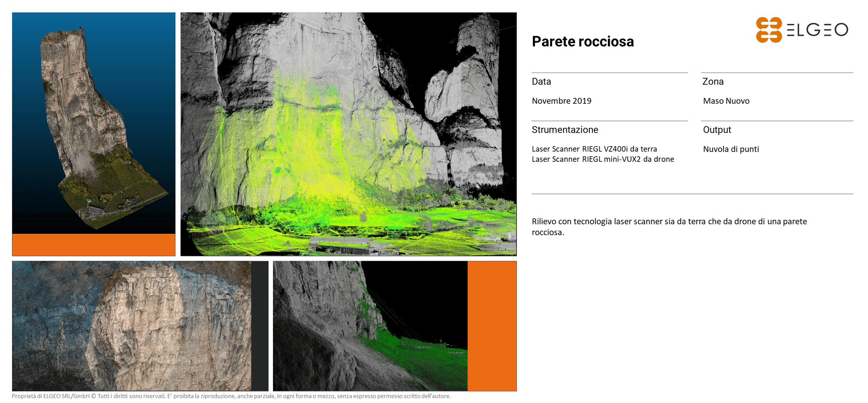Select the 'Nuvola di punti' output text

pyautogui.click(x=730, y=149)
